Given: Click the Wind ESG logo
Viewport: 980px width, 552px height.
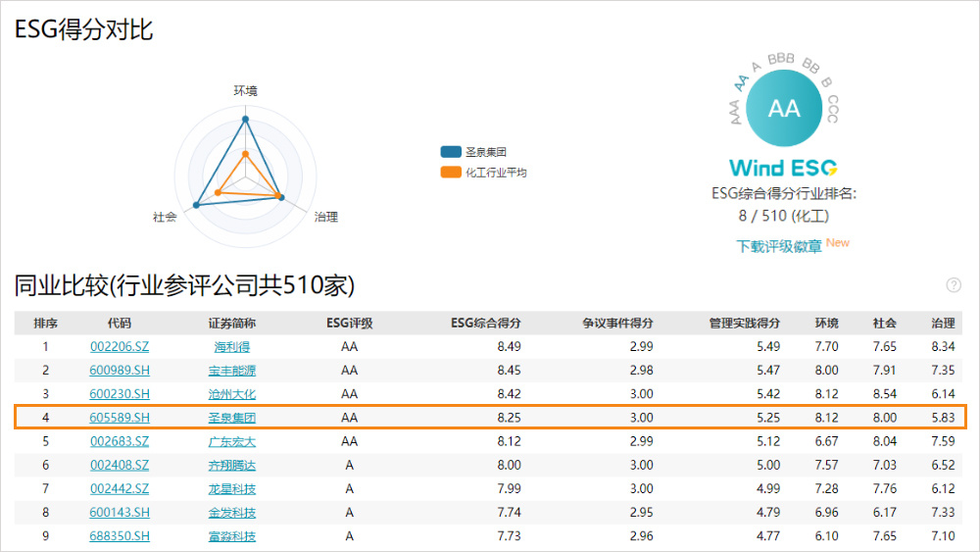Looking at the screenshot, I should click(783, 168).
